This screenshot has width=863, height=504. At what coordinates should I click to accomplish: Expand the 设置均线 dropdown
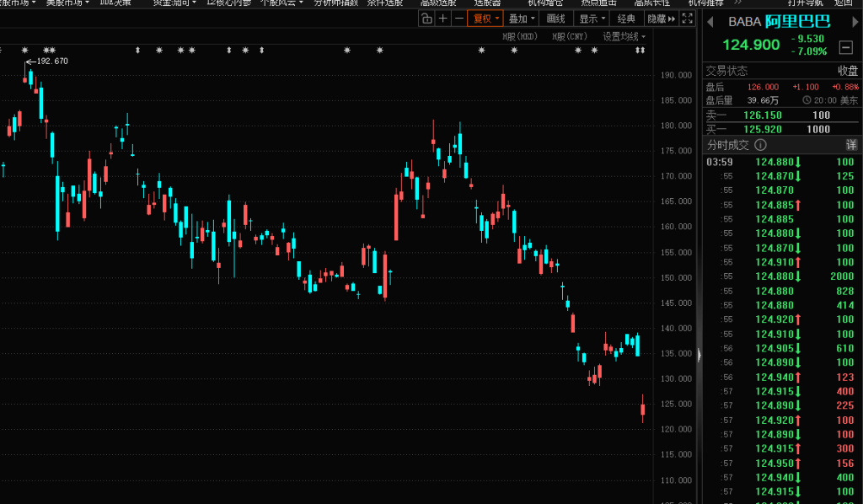click(x=624, y=37)
